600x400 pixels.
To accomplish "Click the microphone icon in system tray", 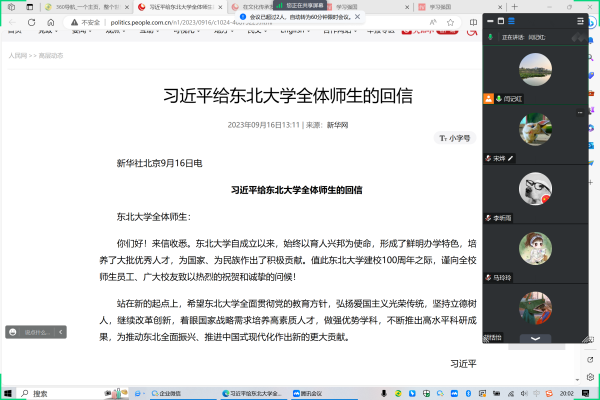I will point(384,393).
